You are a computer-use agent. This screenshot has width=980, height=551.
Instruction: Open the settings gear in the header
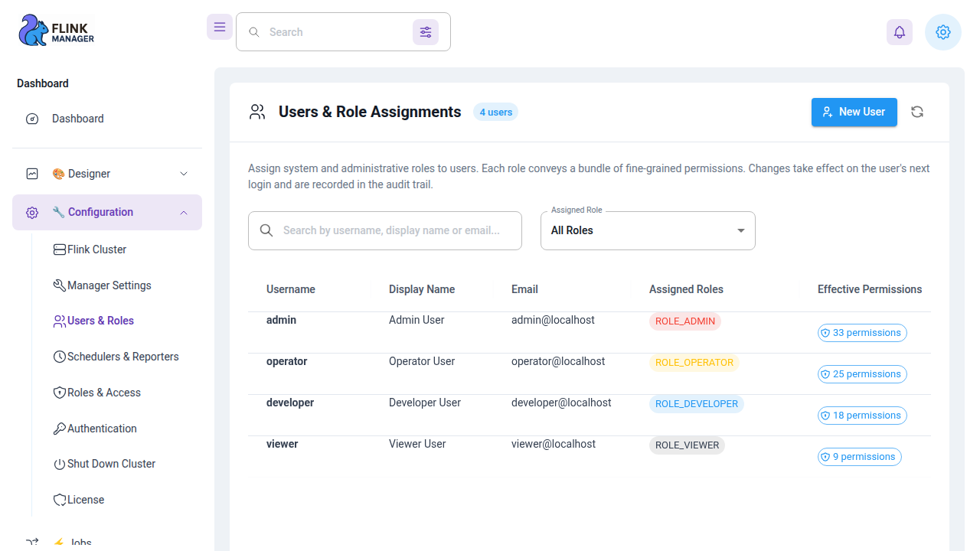(x=943, y=32)
